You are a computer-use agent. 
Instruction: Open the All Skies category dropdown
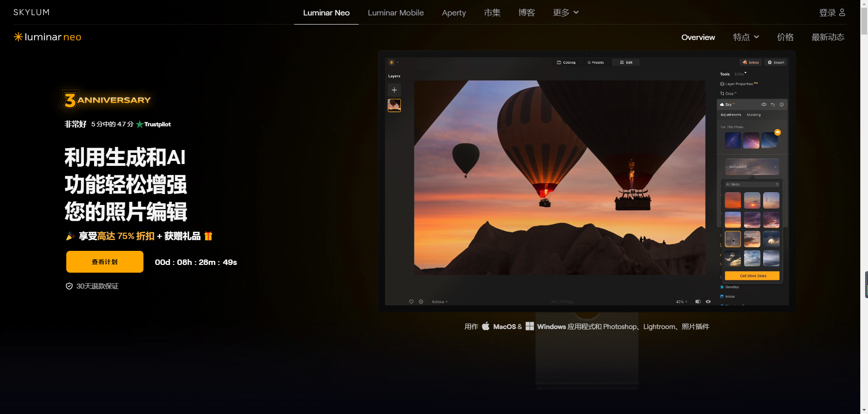click(x=752, y=185)
